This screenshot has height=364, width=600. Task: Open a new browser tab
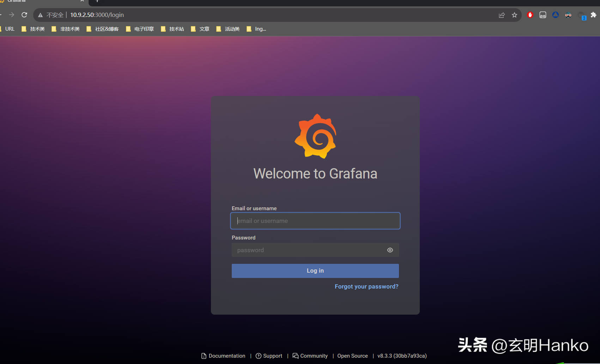(x=97, y=1)
